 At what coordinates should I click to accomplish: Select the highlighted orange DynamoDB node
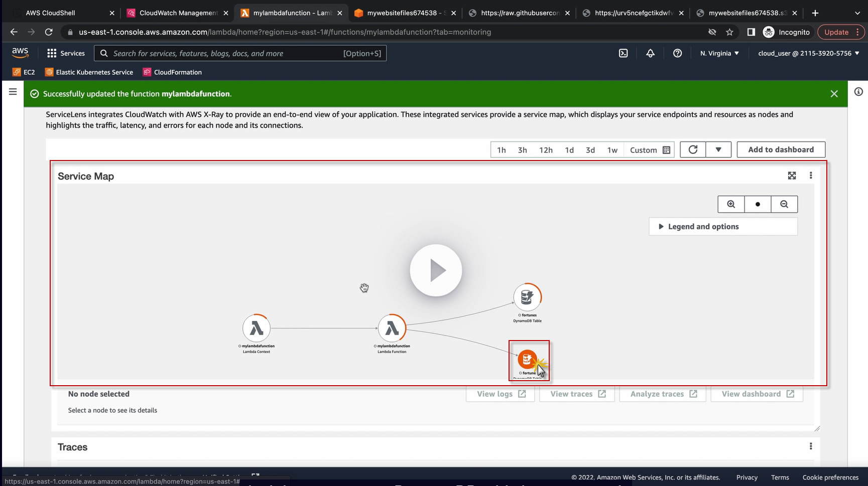pyautogui.click(x=527, y=359)
